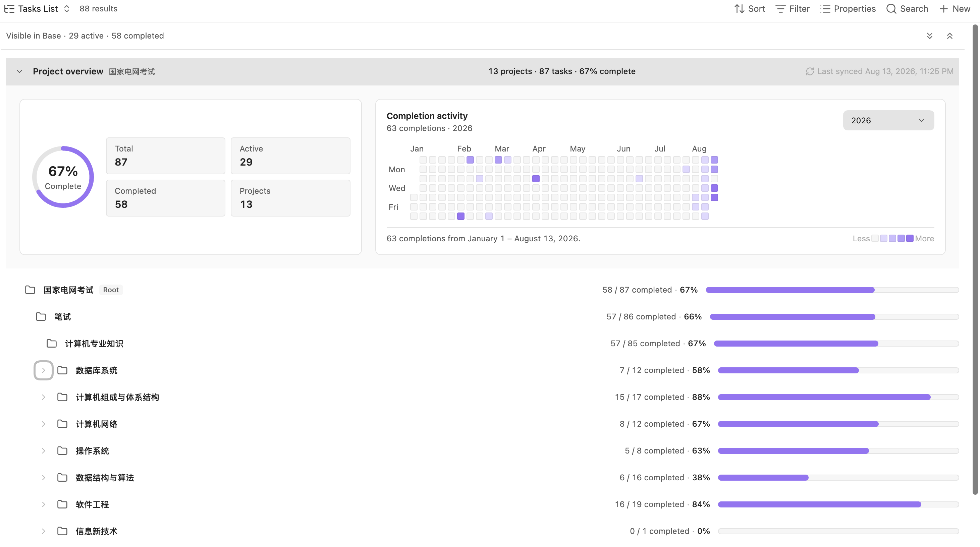The width and height of the screenshot is (980, 547).
Task: Click the folder icon beside 数据结构与算法
Action: coord(62,477)
